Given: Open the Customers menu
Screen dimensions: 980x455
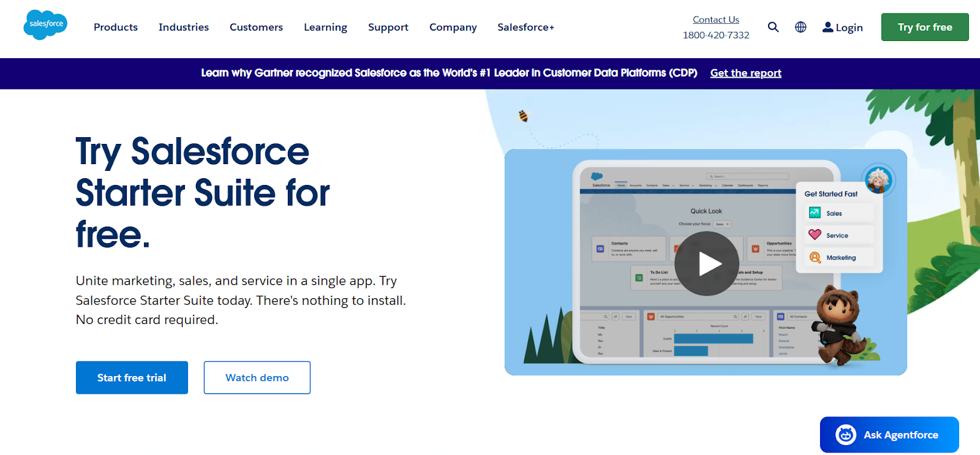Looking at the screenshot, I should [x=256, y=27].
